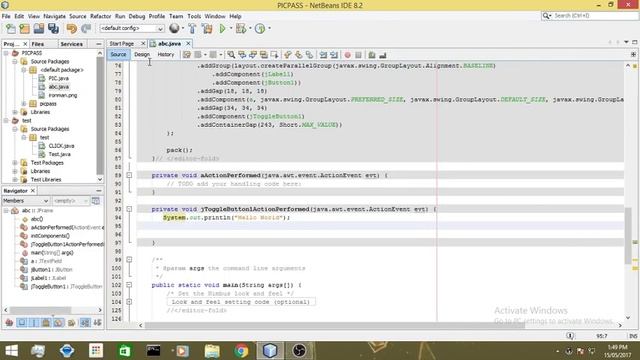The width and height of the screenshot is (640, 360).
Task: Toggle Sort by Name in Navigator
Action: 85,323
